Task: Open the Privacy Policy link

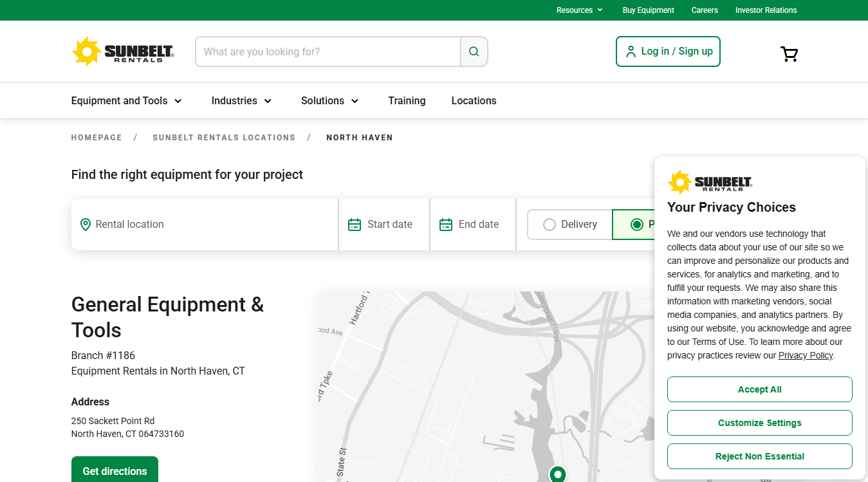Action: point(806,355)
